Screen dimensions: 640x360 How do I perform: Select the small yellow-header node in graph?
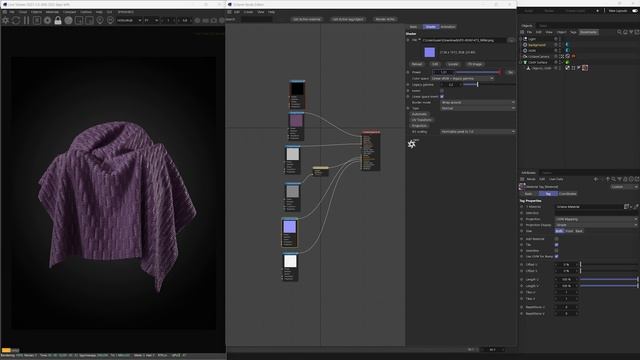[320, 171]
